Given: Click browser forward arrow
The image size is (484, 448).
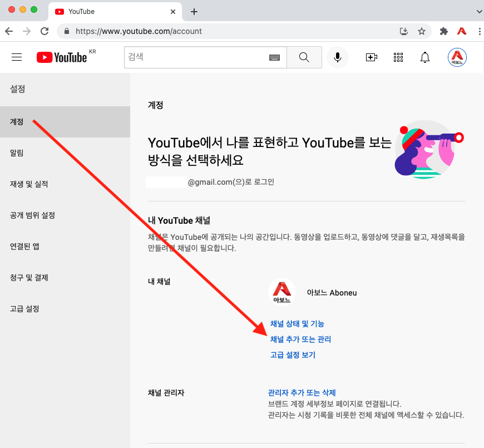Looking at the screenshot, I should pos(27,31).
